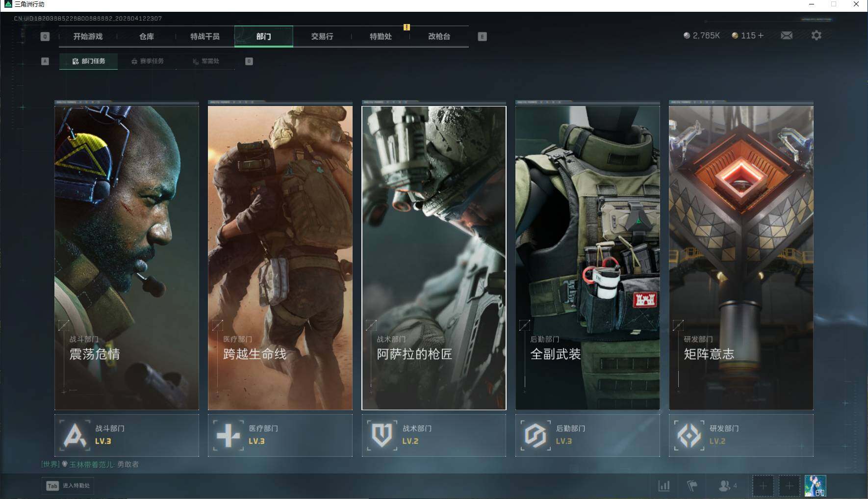Switch to the 特战干员 tab
Screen dimensions: 868x499
205,36
